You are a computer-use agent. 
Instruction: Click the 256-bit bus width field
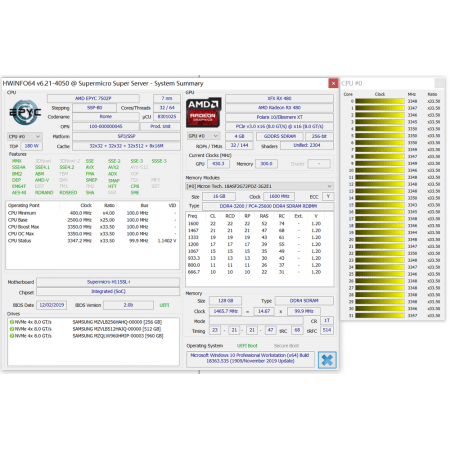[x=319, y=136]
